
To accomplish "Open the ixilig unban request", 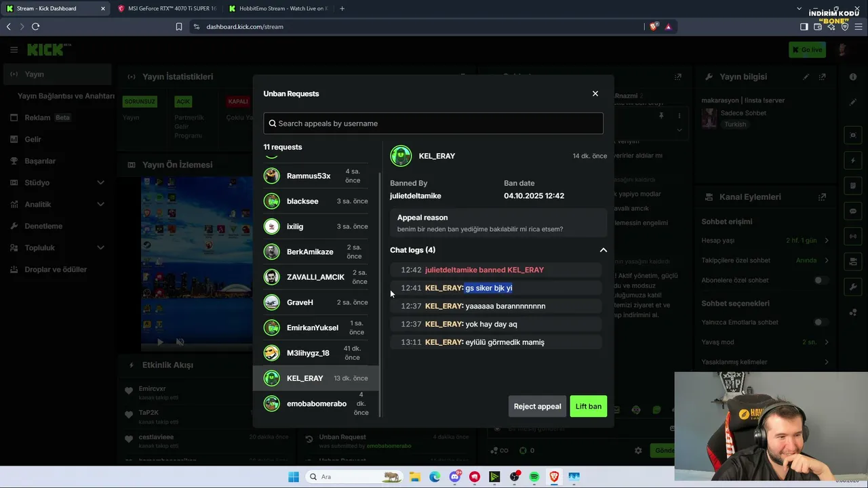I will [316, 226].
